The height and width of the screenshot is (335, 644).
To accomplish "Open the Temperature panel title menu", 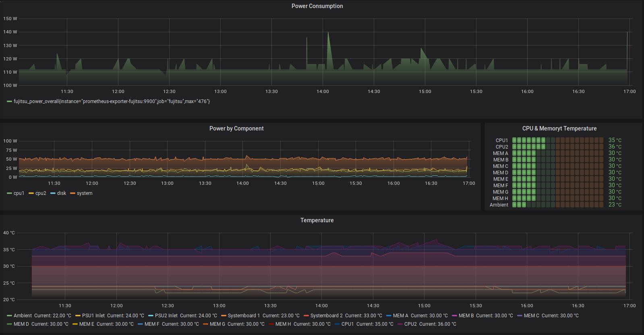I will 317,220.
